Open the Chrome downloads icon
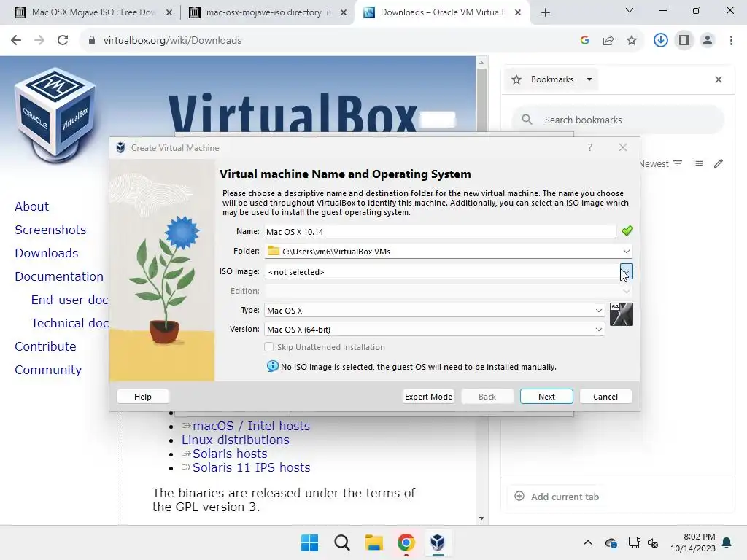Image resolution: width=747 pixels, height=560 pixels. click(661, 41)
